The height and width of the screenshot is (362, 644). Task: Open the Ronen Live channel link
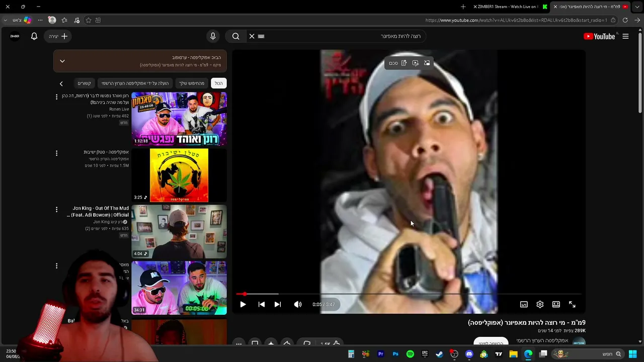point(119,109)
